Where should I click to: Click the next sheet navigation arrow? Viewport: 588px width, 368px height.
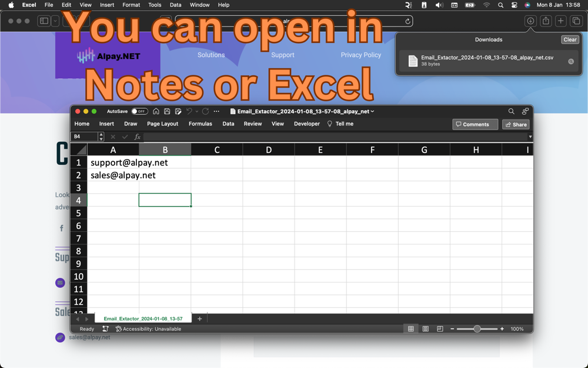pyautogui.click(x=86, y=319)
